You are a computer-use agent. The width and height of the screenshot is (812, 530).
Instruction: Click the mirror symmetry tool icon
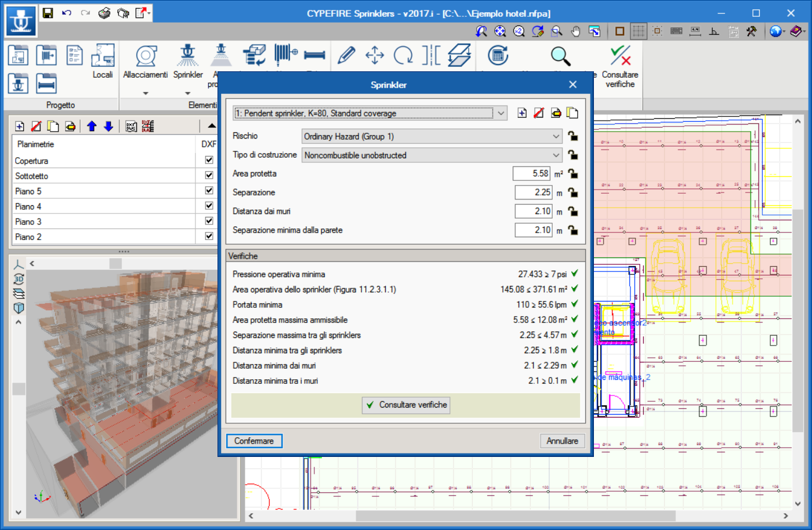(x=431, y=55)
